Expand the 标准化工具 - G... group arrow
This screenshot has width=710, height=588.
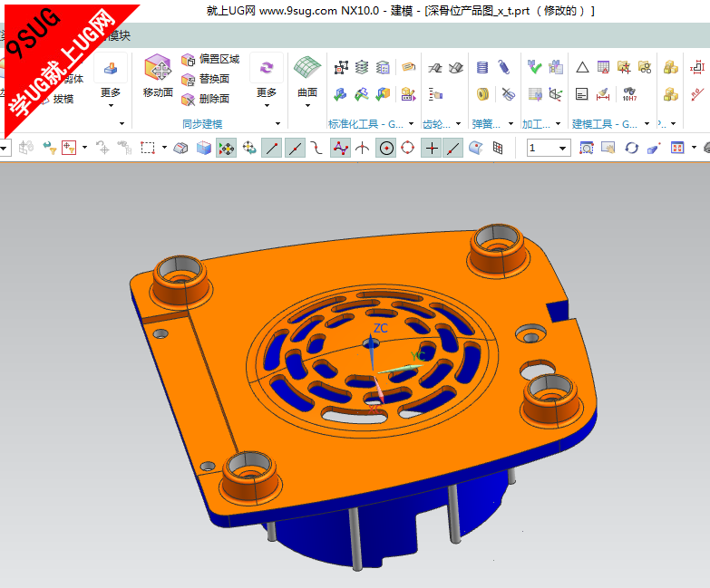click(411, 124)
